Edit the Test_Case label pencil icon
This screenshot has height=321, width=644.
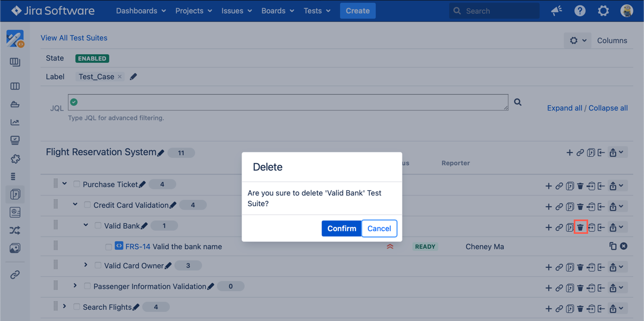pos(134,77)
